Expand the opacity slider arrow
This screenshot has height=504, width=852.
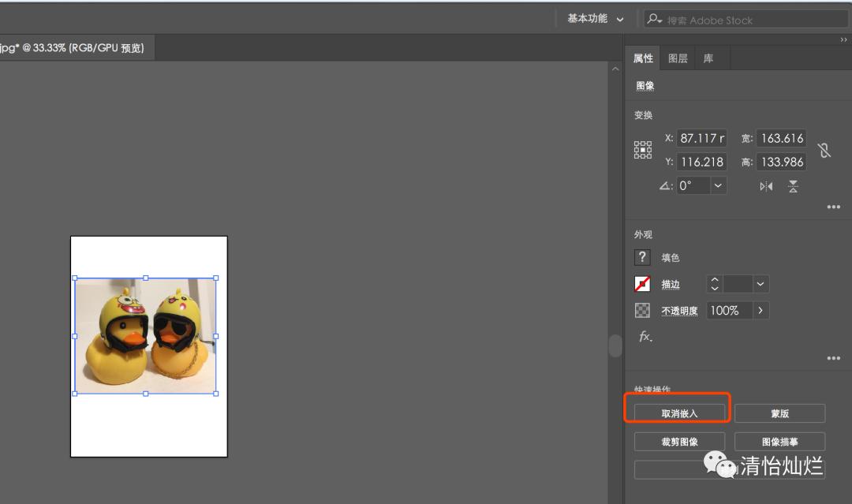(760, 311)
